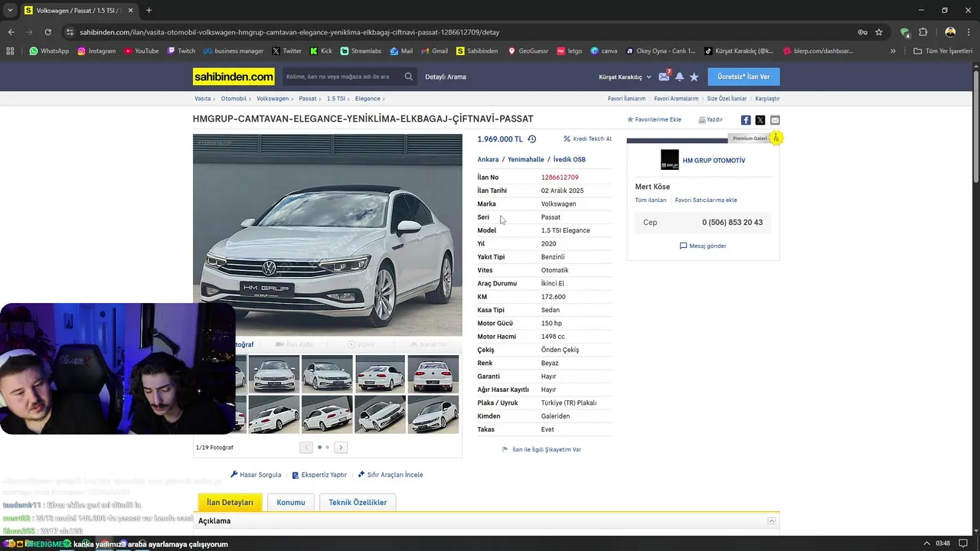Click the 1.969.000 TL price

(x=500, y=139)
